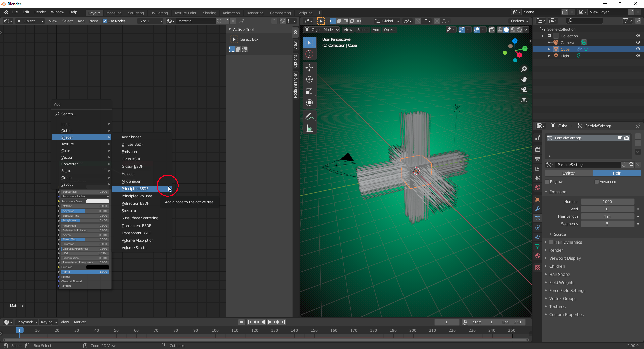
Task: Jump to the last frame in the timeline
Action: 283,322
